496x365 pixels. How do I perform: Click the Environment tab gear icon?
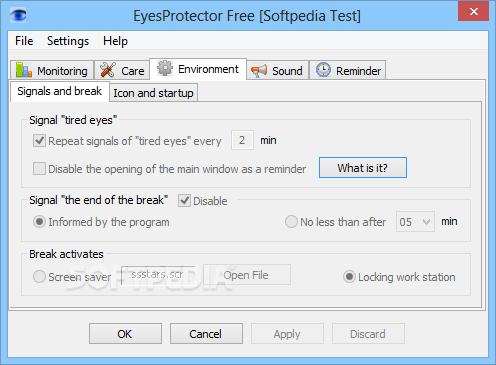click(165, 68)
